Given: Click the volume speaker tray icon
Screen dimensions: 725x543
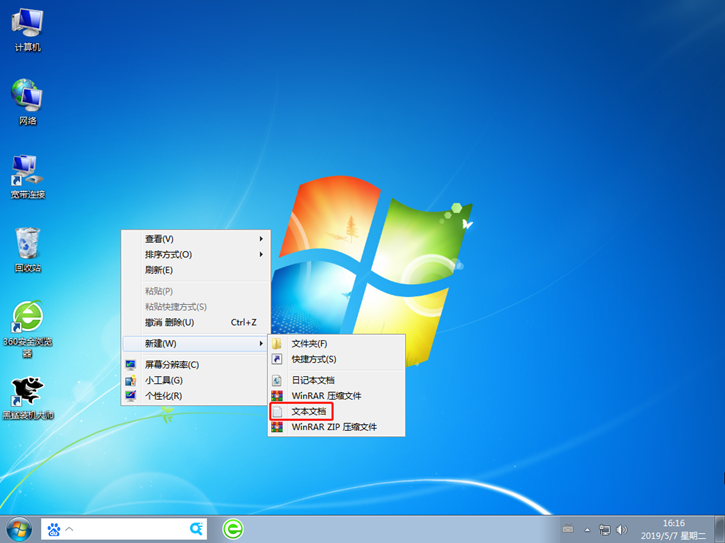Looking at the screenshot, I should 620,529.
